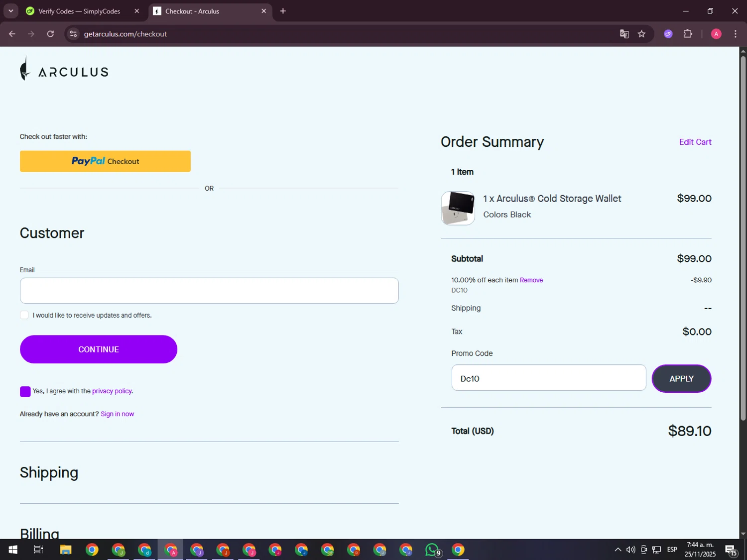747x560 pixels.
Task: Open the purple SimplyCodes extension icon
Action: click(x=668, y=34)
